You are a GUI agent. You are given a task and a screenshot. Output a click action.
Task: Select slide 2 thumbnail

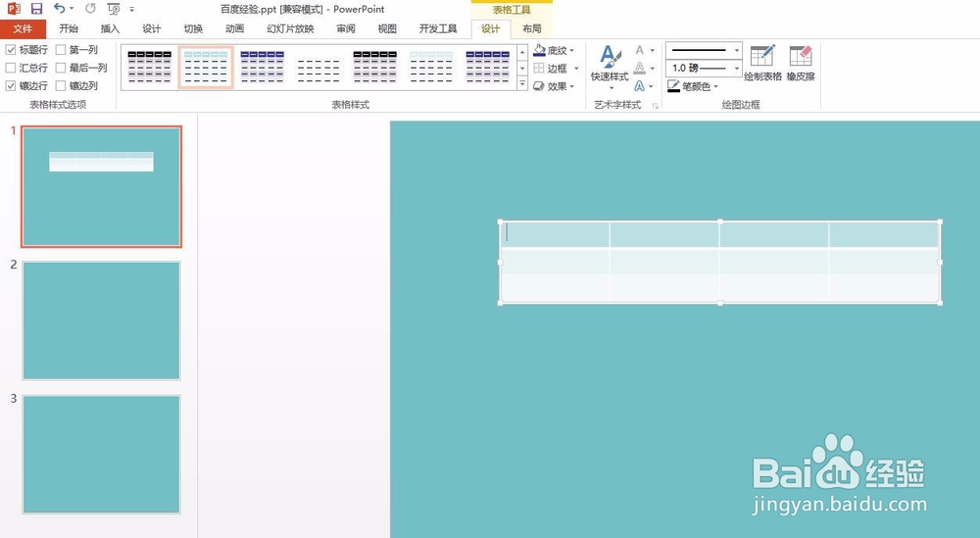(101, 320)
